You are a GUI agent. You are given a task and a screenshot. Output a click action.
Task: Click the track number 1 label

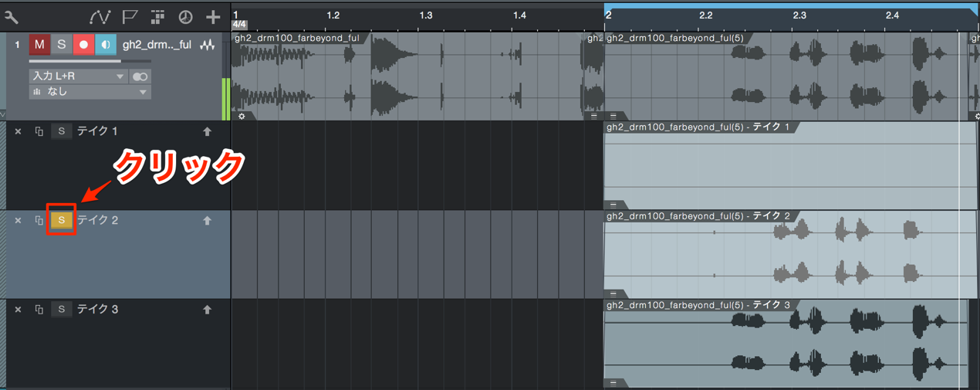click(x=17, y=45)
